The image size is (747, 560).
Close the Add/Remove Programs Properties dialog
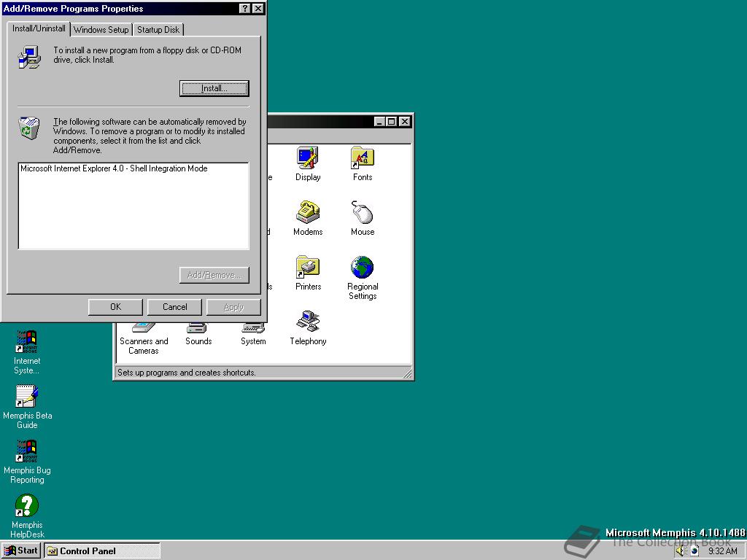[x=258, y=9]
